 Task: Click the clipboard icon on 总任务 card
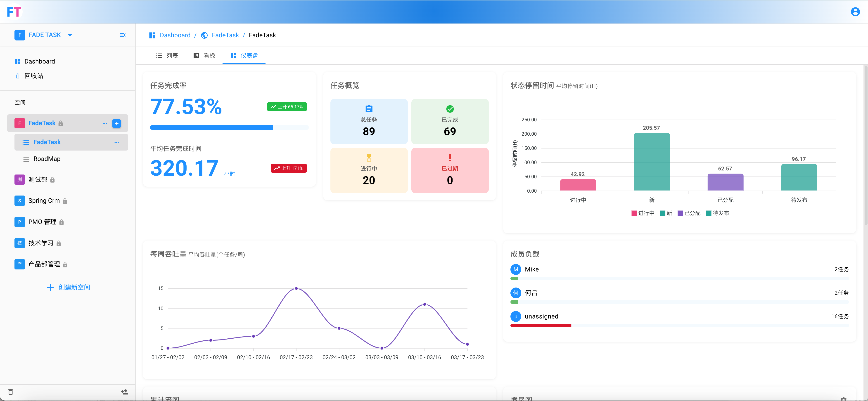pos(369,109)
